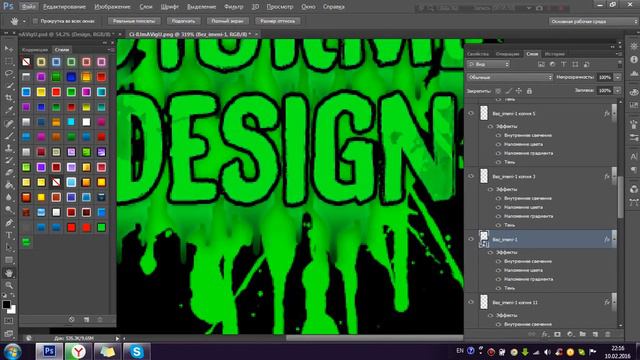Hide the selected Без_имени-1 layer
The image size is (640, 360).
[471, 239]
